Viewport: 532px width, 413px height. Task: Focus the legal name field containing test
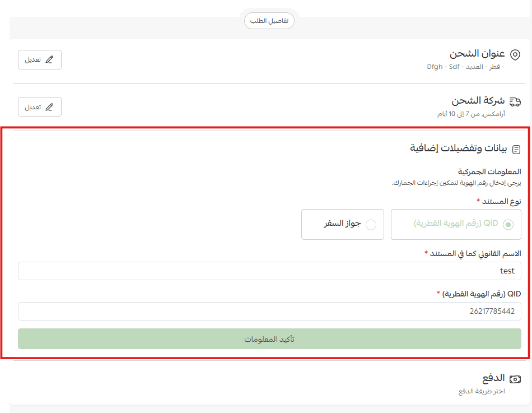(x=269, y=271)
